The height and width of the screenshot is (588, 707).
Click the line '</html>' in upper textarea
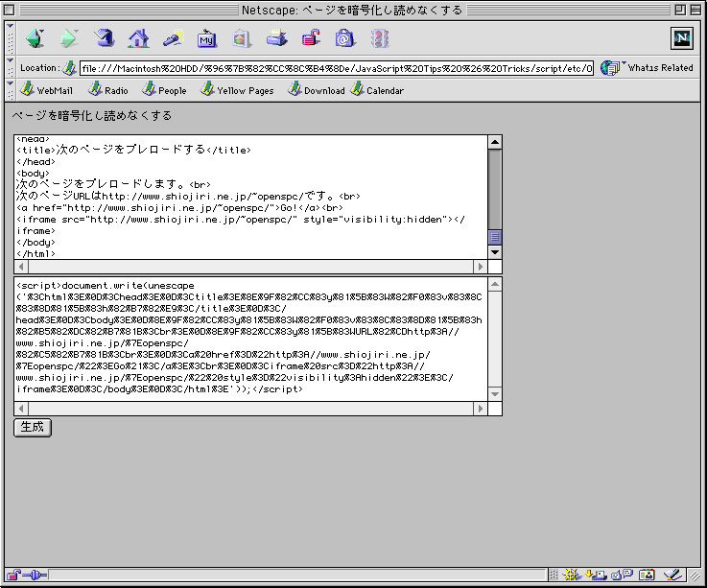coord(35,254)
